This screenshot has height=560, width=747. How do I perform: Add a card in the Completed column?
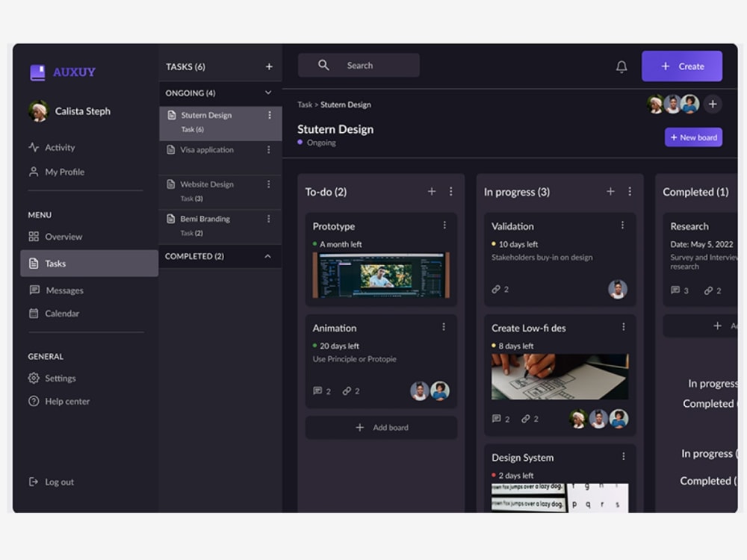[x=717, y=326]
